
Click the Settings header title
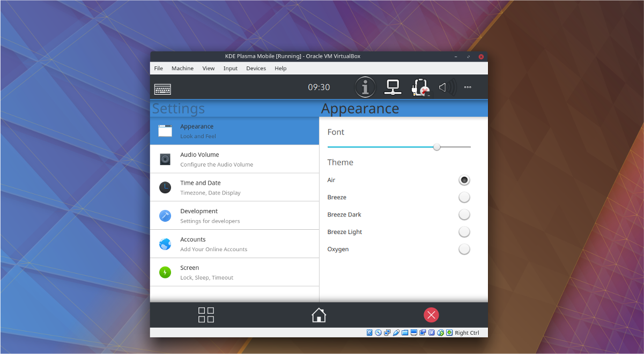[179, 108]
